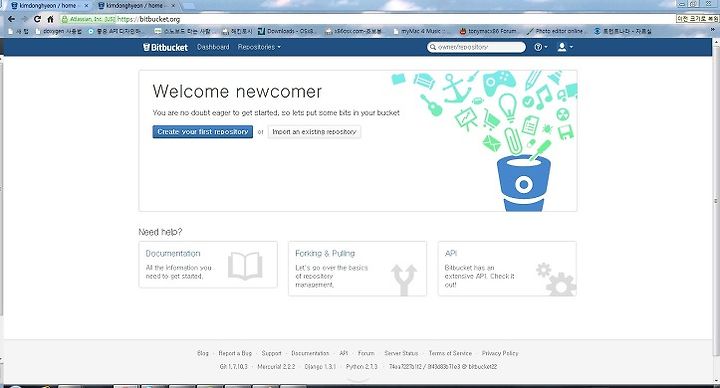Click the Welcome newcomer heading

tap(237, 91)
